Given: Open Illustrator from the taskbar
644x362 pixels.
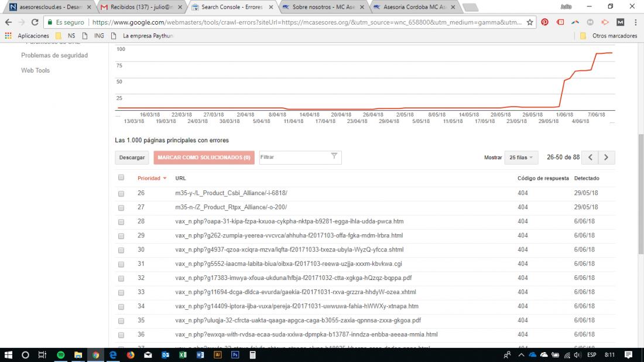Looking at the screenshot, I should coord(218,354).
